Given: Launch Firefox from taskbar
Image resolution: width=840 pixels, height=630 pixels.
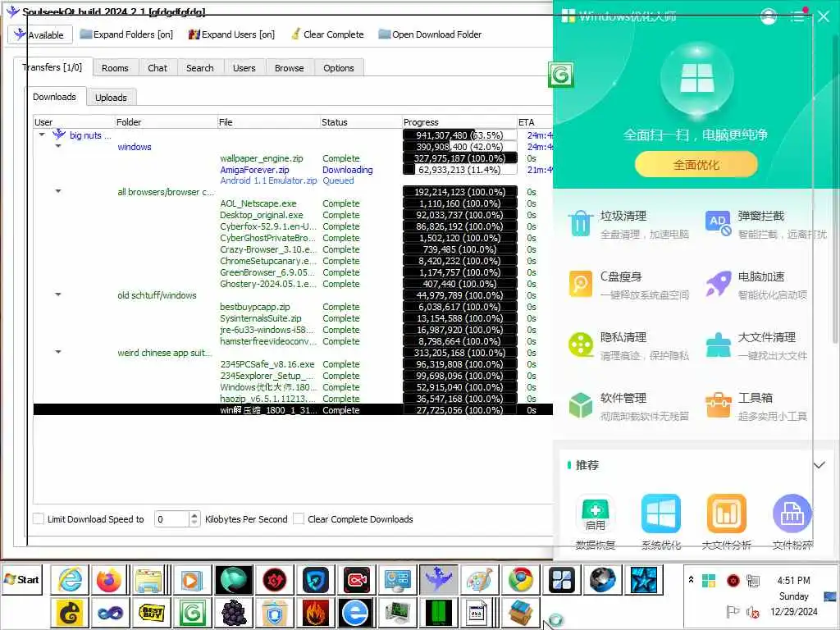Looking at the screenshot, I should 110,580.
